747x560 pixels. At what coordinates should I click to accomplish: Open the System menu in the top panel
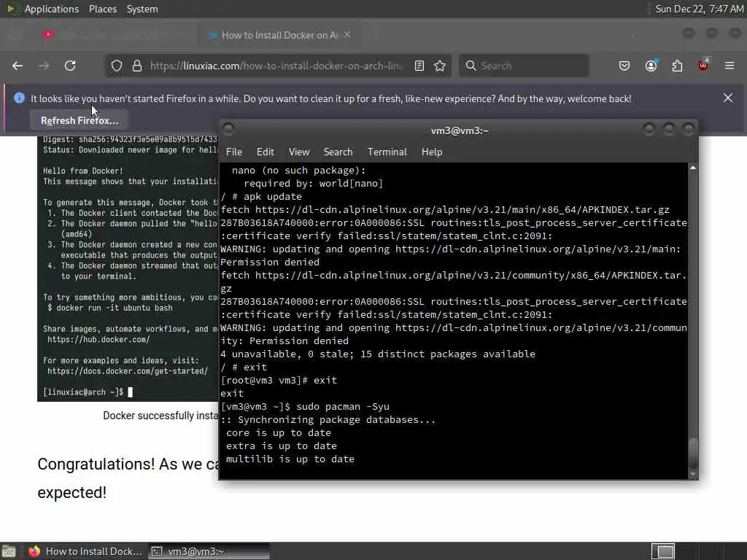(142, 9)
